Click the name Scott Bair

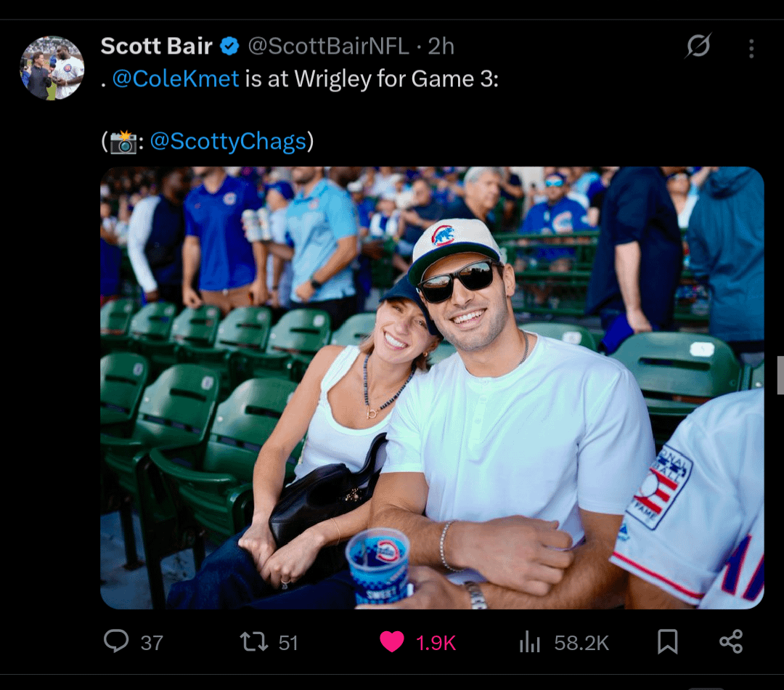[x=155, y=46]
